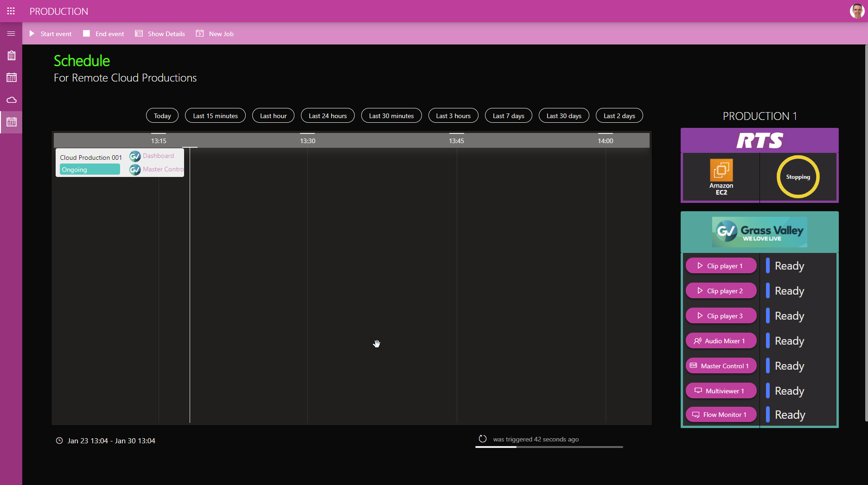The height and width of the screenshot is (485, 868).
Task: Select Last 7 days range
Action: coord(508,116)
